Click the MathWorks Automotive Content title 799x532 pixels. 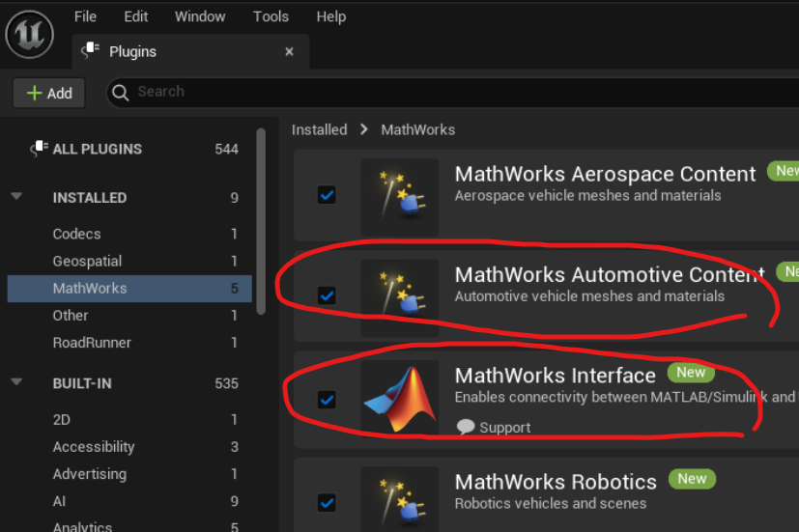610,275
